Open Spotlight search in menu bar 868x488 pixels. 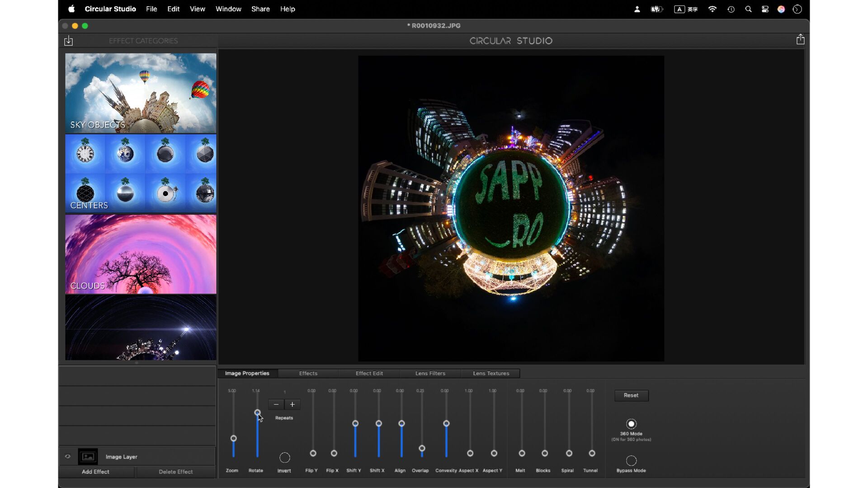click(x=748, y=9)
